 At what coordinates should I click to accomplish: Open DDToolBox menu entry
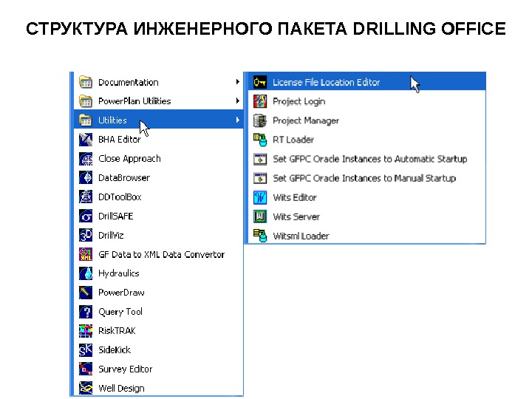click(x=158, y=197)
